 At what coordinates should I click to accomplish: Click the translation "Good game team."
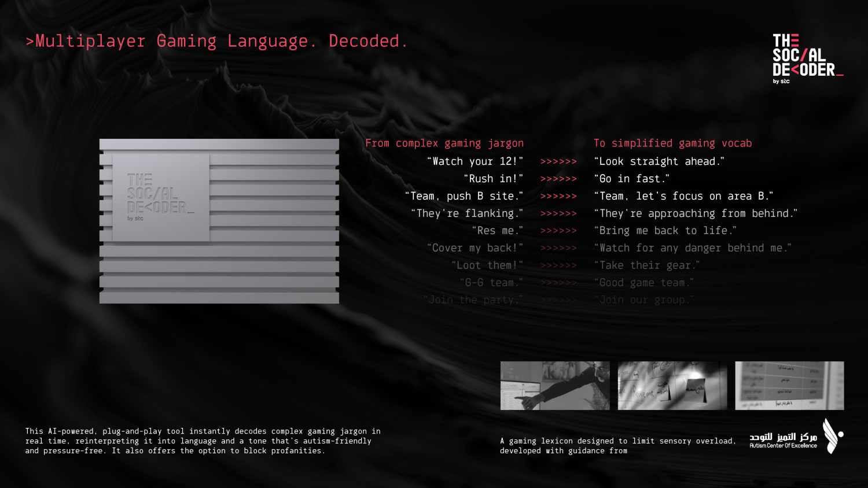click(x=644, y=283)
